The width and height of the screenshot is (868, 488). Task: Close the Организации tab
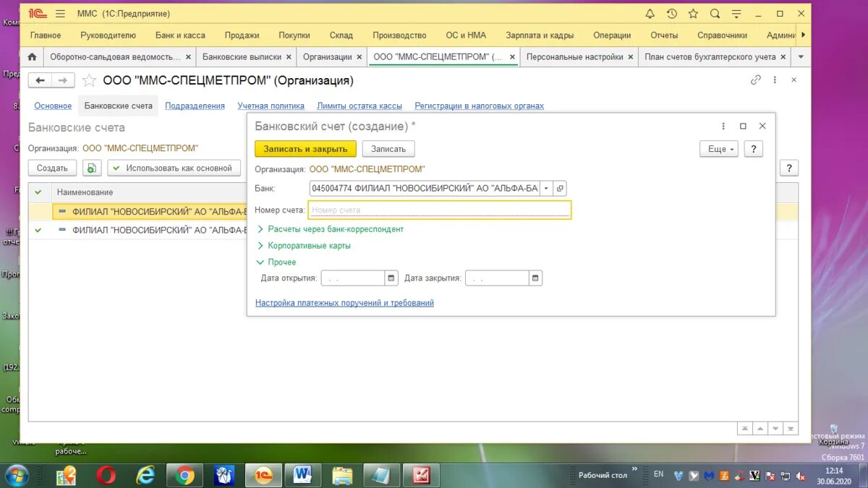pyautogui.click(x=359, y=57)
